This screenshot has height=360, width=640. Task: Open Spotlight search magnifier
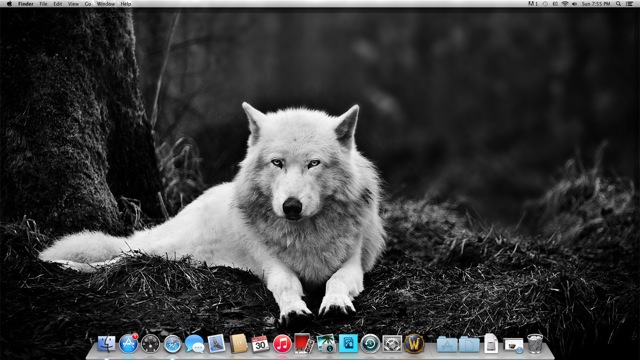coord(618,4)
